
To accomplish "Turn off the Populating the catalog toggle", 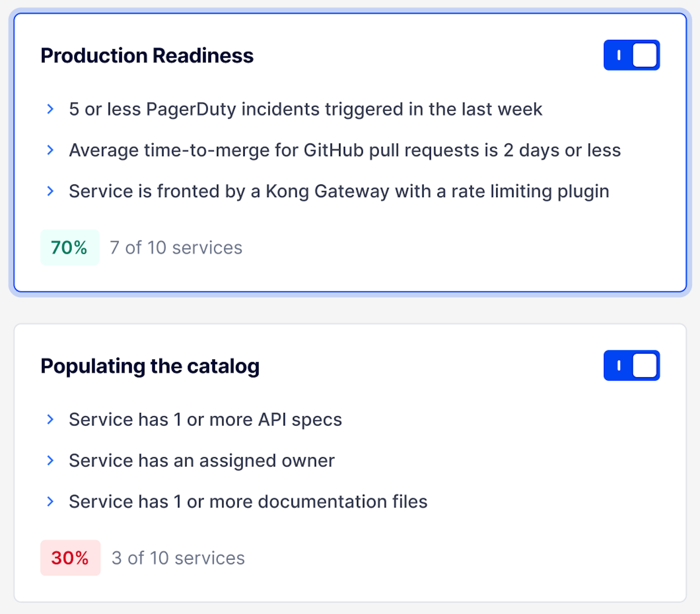I will [x=631, y=366].
